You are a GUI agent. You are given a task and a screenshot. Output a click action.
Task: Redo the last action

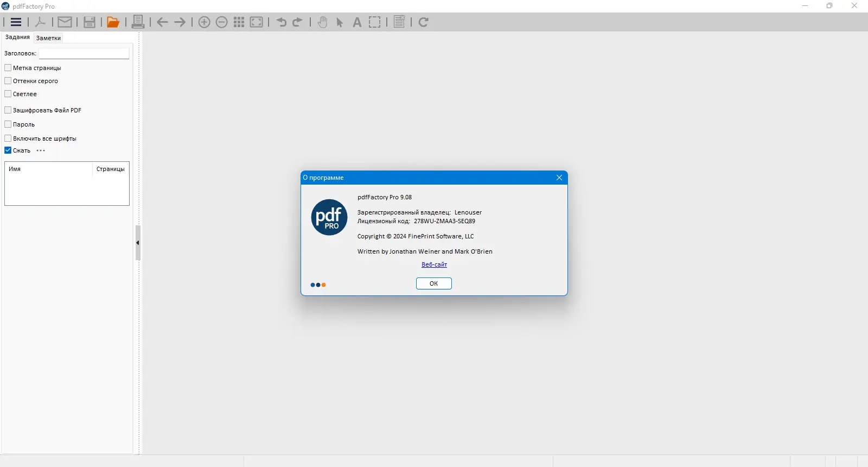(297, 22)
